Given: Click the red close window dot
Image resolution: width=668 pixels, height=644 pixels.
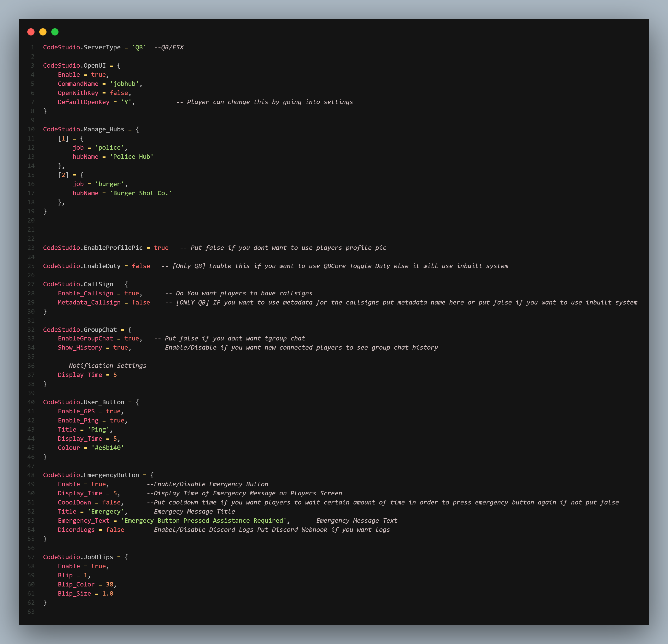Looking at the screenshot, I should (x=31, y=32).
